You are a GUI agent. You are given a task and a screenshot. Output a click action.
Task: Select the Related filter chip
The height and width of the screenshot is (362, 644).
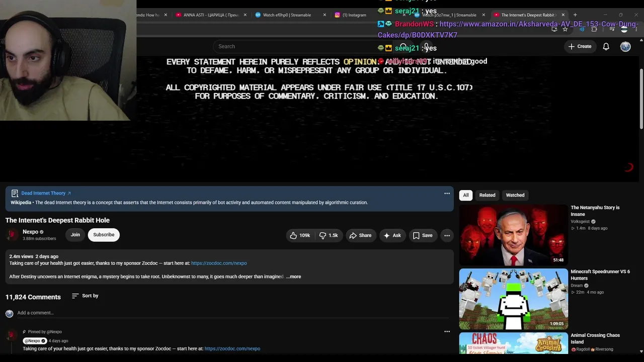487,195
